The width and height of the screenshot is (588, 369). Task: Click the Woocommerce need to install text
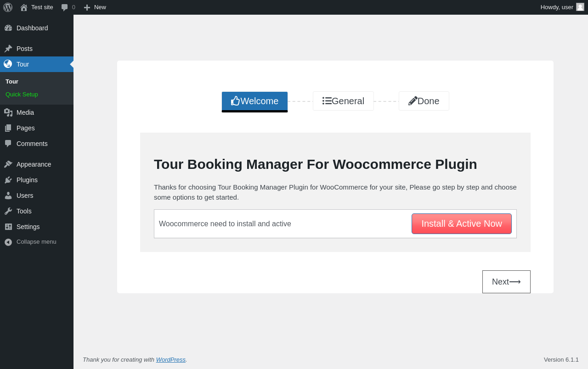[x=225, y=224]
